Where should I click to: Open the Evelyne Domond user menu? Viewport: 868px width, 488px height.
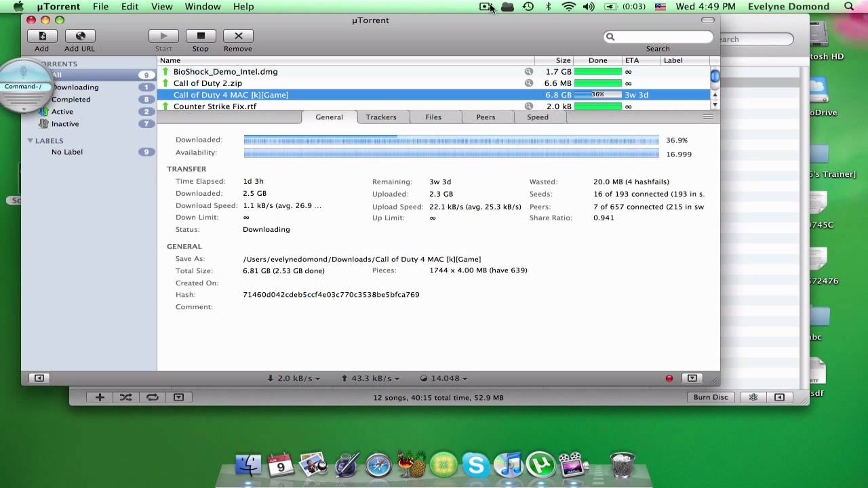pos(789,7)
